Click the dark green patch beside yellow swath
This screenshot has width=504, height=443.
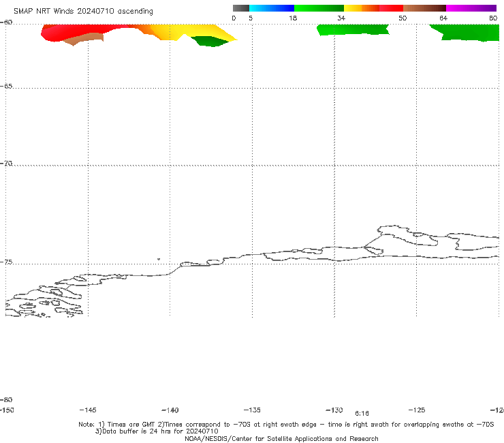209,42
